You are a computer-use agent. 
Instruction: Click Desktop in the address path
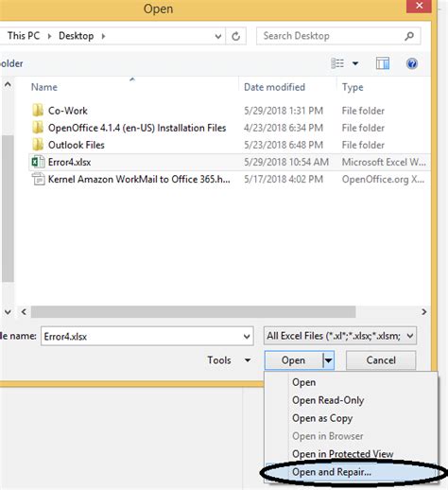coord(76,36)
